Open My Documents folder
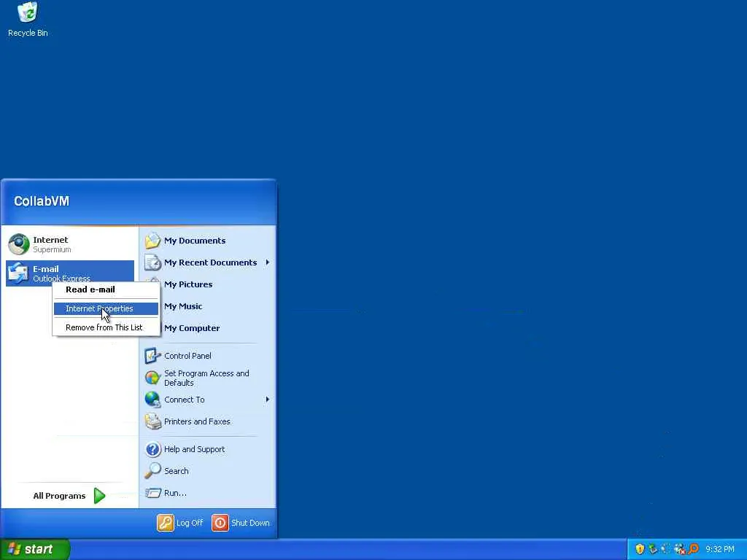The image size is (747, 560). coord(195,241)
